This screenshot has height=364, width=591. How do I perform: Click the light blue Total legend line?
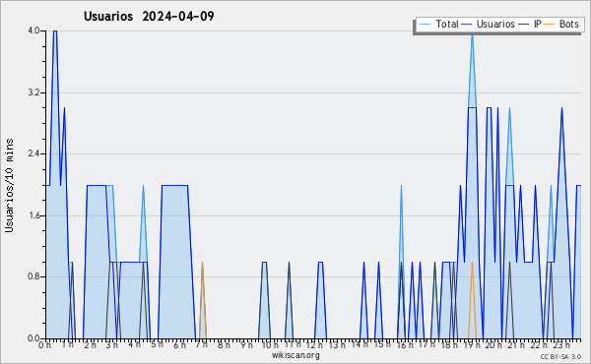(x=425, y=25)
